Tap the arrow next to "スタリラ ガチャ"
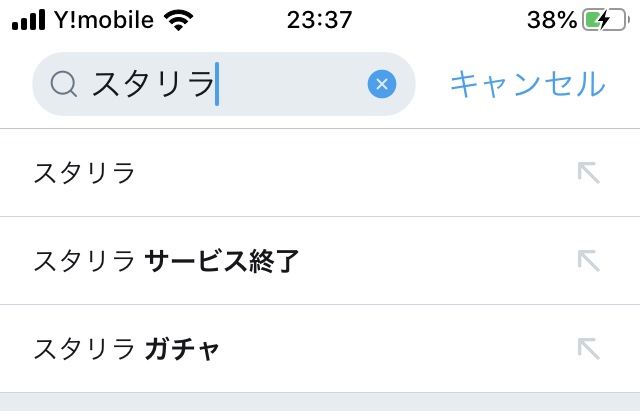The width and height of the screenshot is (640, 411). pyautogui.click(x=588, y=348)
